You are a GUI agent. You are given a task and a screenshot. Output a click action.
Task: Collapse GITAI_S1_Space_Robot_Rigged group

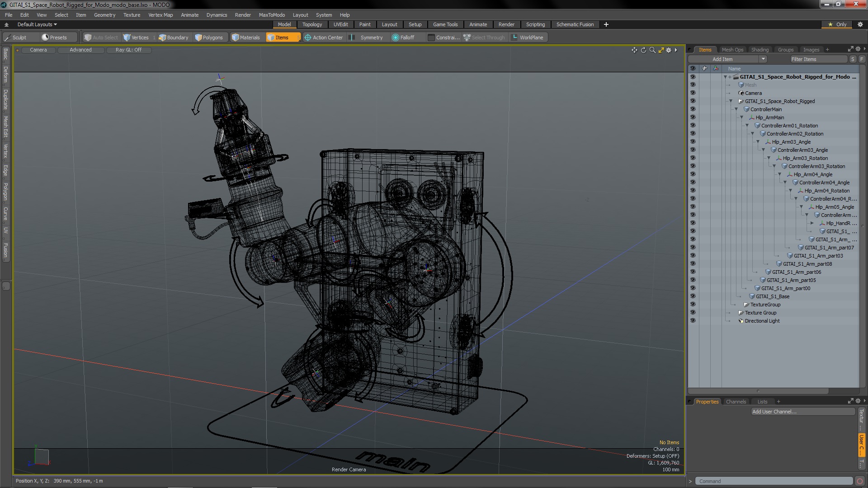coord(731,101)
